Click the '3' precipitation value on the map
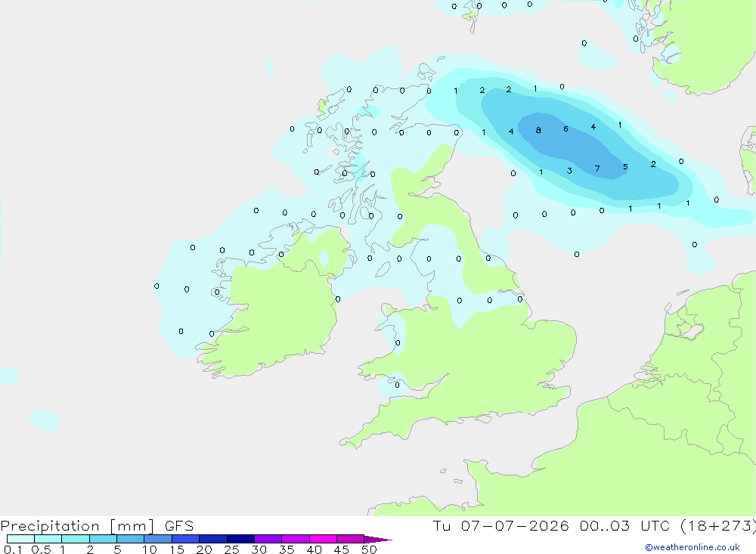756x554 pixels. coord(569,171)
